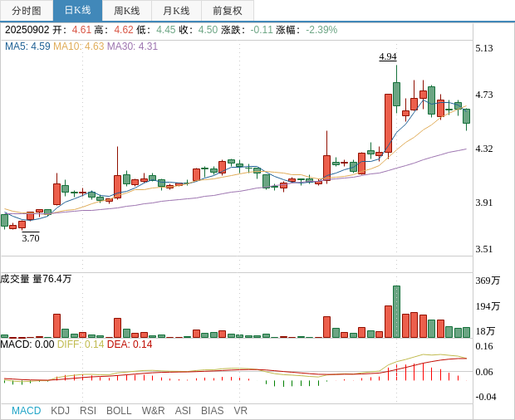Open the 周K线 tab
The height and width of the screenshot is (420, 515).
point(127,11)
